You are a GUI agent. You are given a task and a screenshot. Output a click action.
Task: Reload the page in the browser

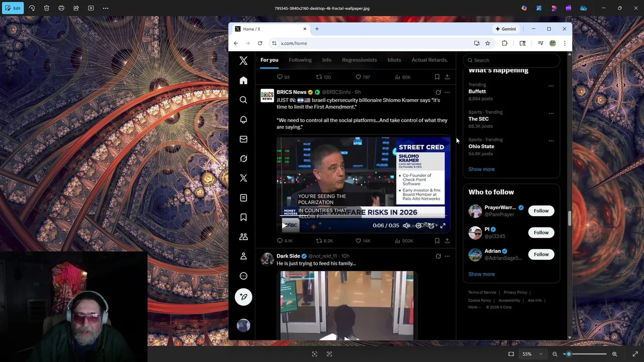click(x=260, y=43)
